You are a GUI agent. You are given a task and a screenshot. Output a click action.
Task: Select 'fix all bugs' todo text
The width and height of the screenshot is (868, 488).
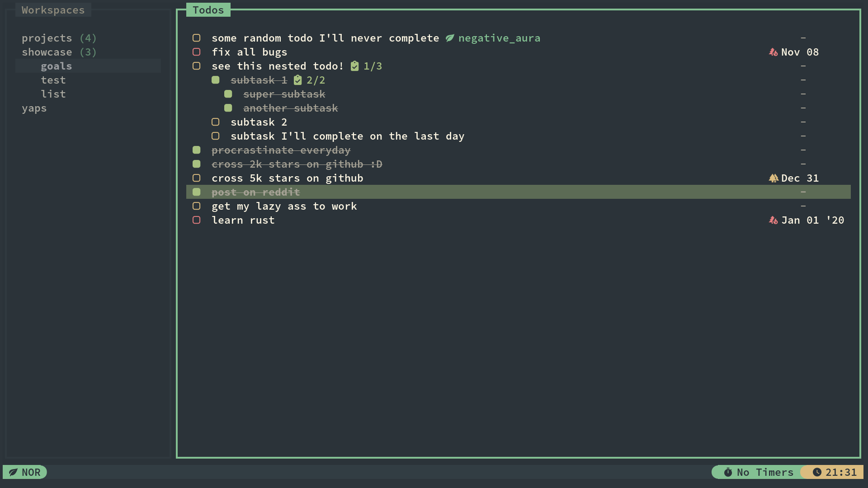tap(250, 52)
